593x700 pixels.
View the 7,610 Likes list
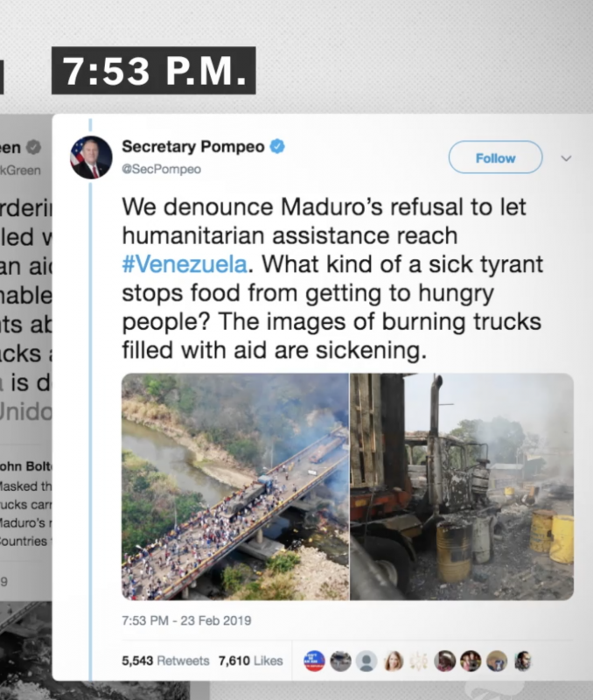click(251, 661)
